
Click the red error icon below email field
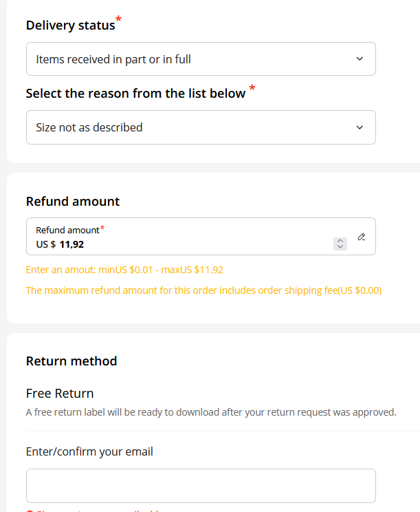[x=30, y=511]
